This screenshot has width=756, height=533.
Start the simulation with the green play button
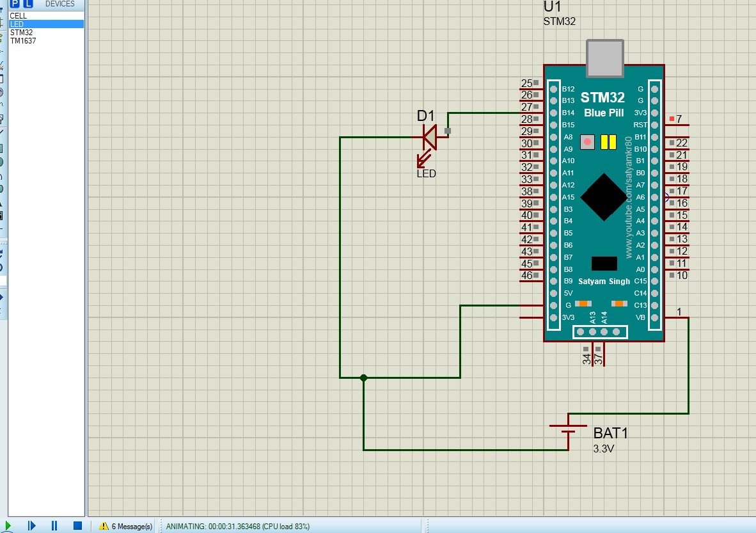pos(8,526)
